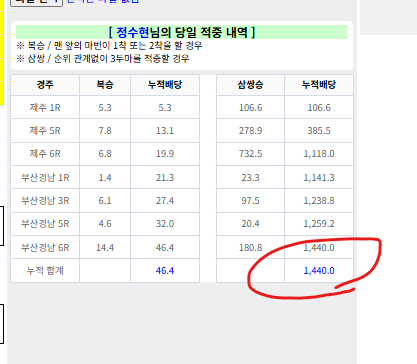Click the partially visible button at top
This screenshot has height=364, width=417.
point(36,2)
